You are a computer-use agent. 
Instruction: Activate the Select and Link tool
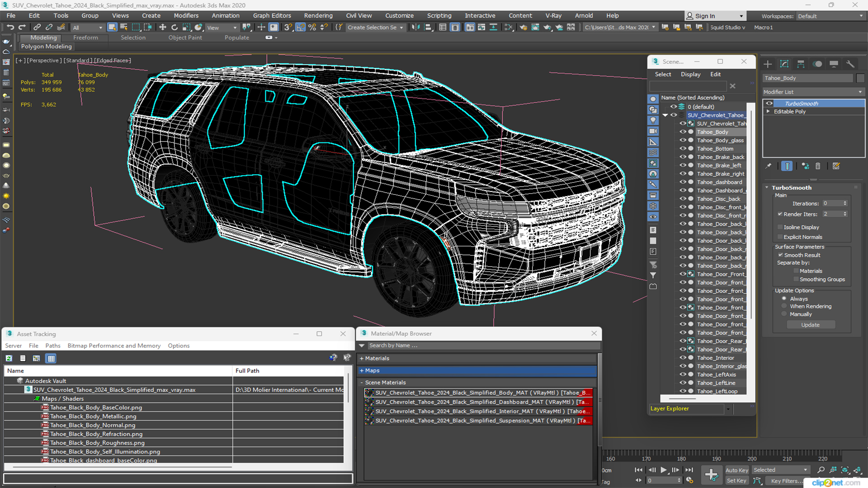pos(37,28)
